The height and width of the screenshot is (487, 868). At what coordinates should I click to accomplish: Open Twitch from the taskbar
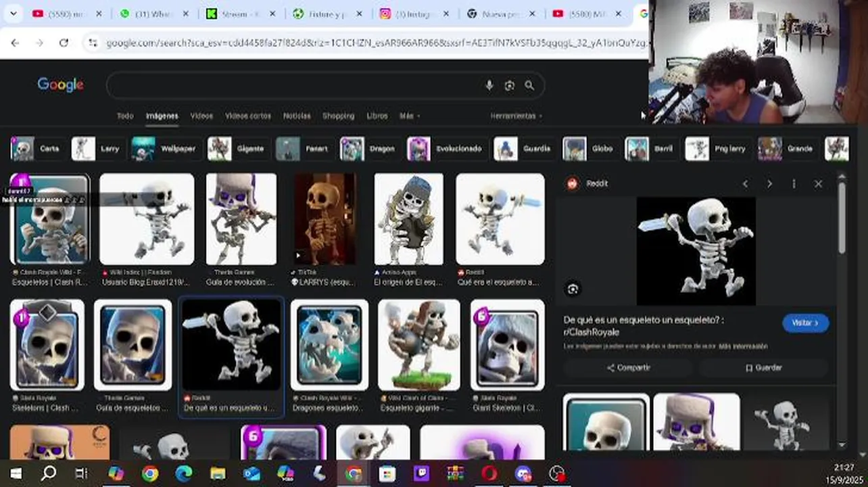tap(422, 473)
